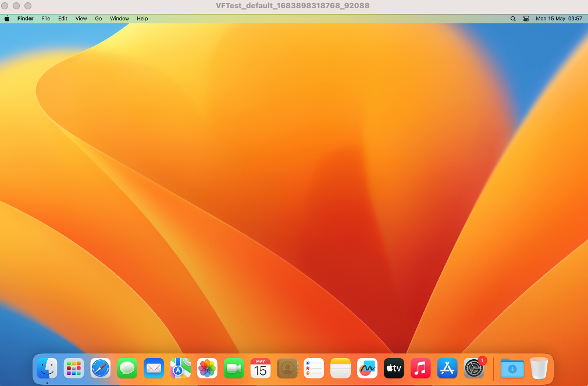Open Finder from the dock
The width and height of the screenshot is (588, 386).
(x=47, y=368)
